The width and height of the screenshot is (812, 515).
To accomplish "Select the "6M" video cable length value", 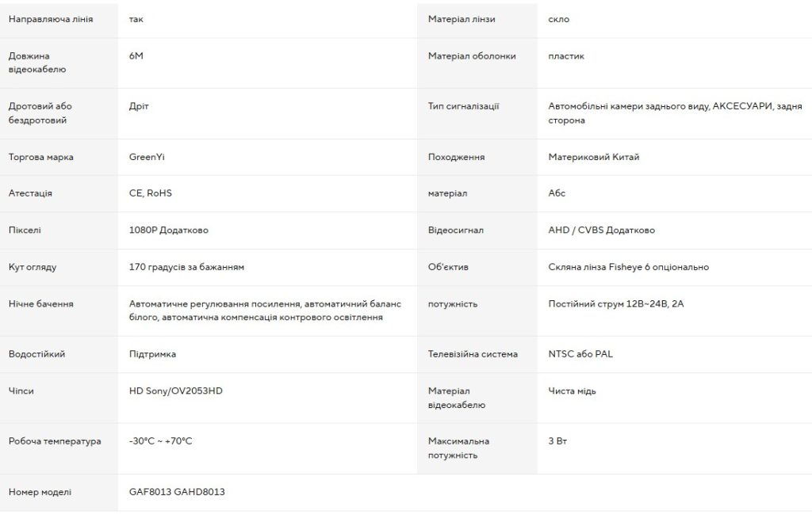I will pos(136,56).
